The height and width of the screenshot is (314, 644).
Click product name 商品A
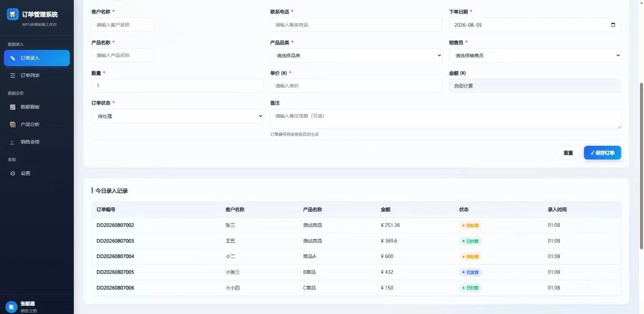(x=310, y=256)
